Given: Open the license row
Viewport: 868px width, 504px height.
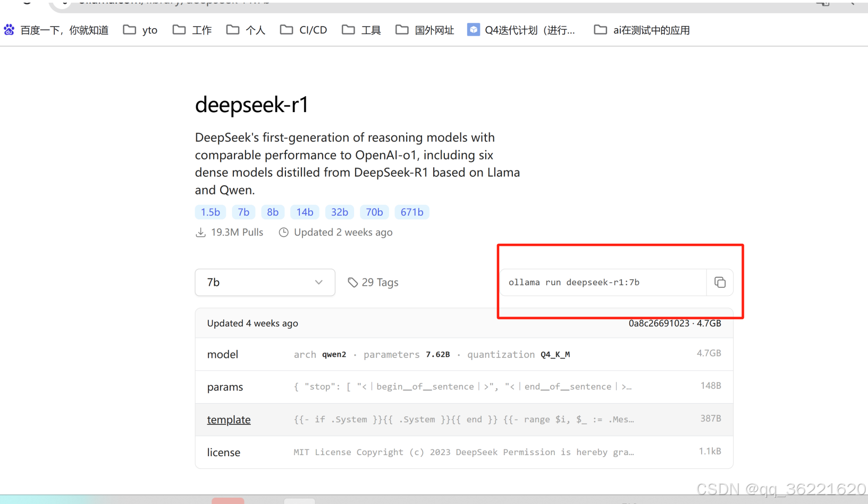Looking at the screenshot, I should pos(464,452).
